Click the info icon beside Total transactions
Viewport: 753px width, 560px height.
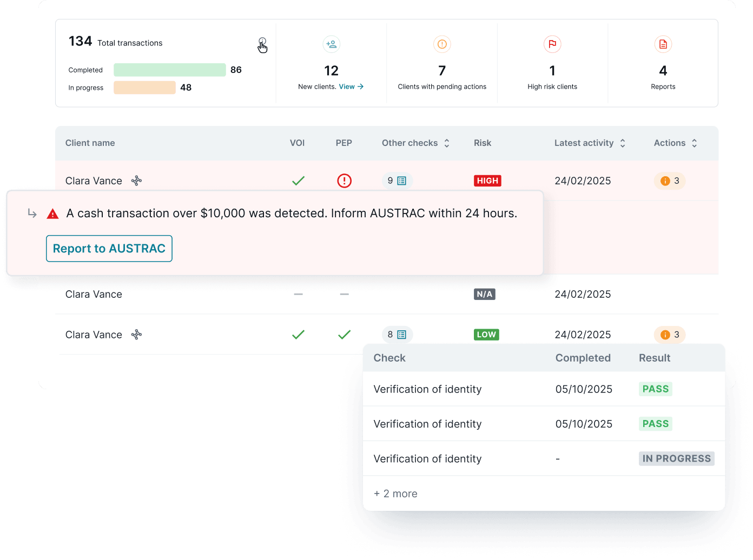coord(262,42)
